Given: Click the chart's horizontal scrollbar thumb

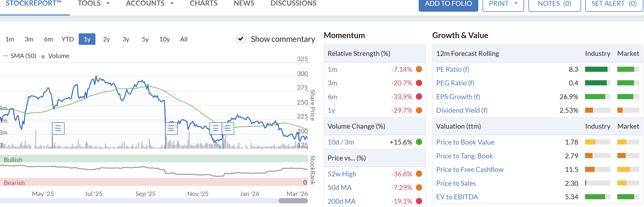Looking at the screenshot, I should pyautogui.click(x=293, y=201).
